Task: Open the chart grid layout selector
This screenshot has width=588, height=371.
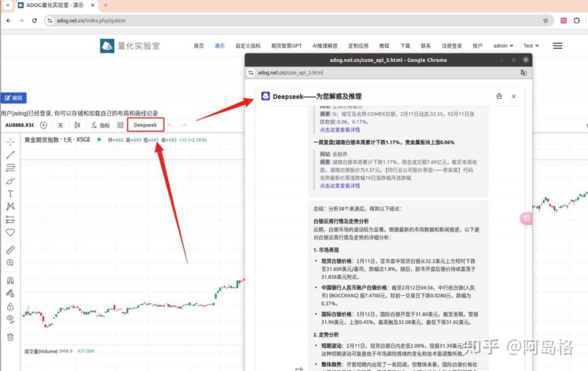Action: point(121,125)
